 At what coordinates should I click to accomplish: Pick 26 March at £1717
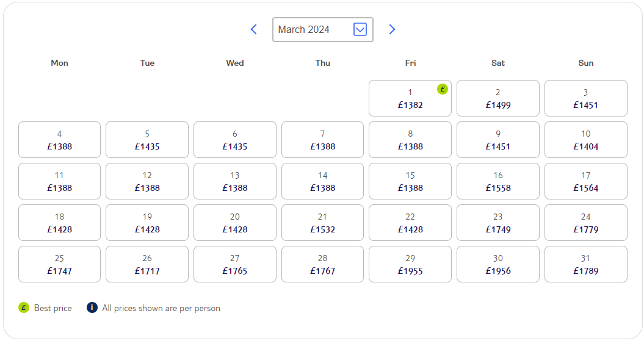tap(147, 264)
